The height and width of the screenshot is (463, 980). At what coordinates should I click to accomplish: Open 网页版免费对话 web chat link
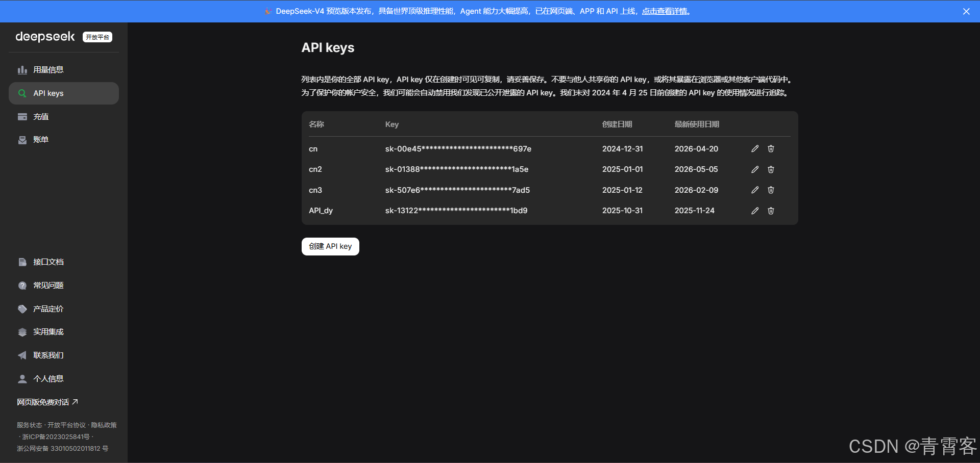point(47,402)
